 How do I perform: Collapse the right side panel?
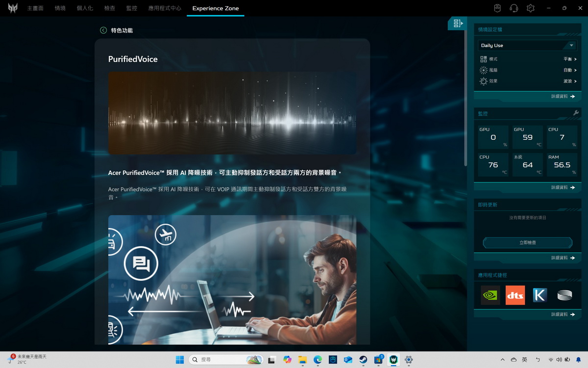pos(458,24)
